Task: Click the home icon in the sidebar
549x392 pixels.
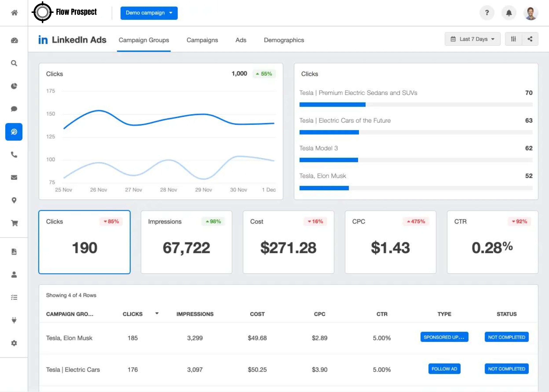Action: 14,13
